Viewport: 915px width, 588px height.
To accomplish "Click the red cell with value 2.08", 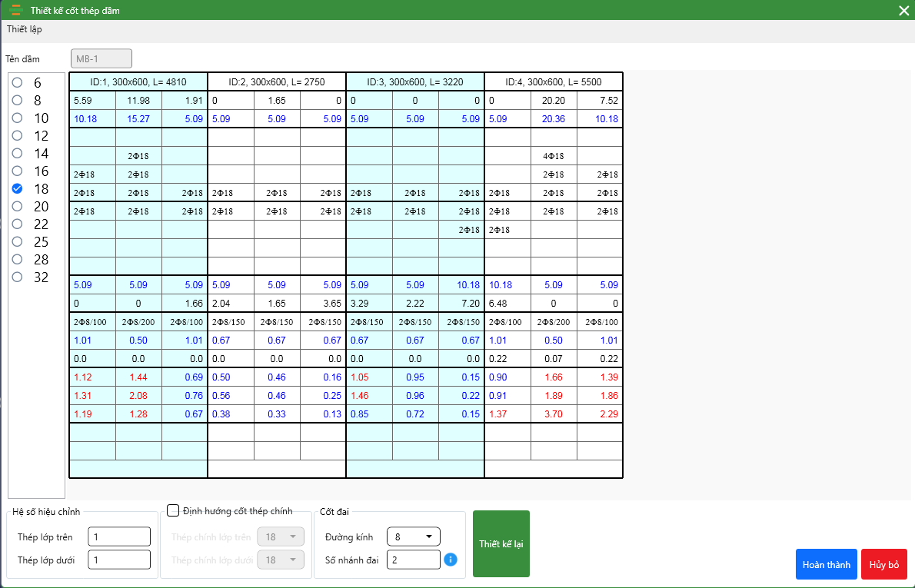I will point(138,396).
